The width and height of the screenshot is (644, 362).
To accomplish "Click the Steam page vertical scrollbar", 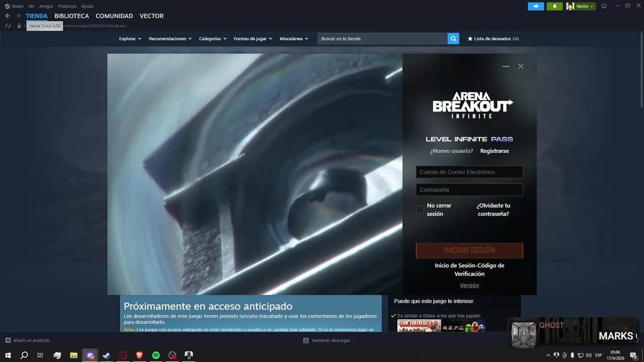I will [641, 70].
